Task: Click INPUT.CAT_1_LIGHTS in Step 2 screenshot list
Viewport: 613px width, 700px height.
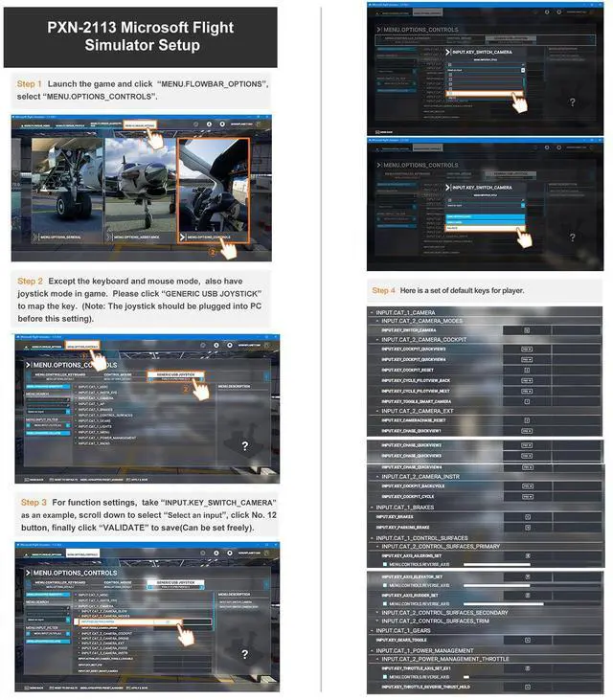Action: (x=93, y=427)
